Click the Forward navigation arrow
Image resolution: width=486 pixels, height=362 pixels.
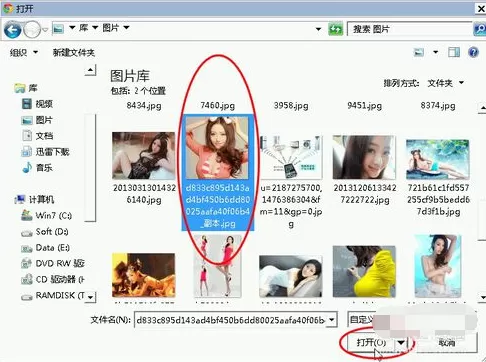point(32,30)
